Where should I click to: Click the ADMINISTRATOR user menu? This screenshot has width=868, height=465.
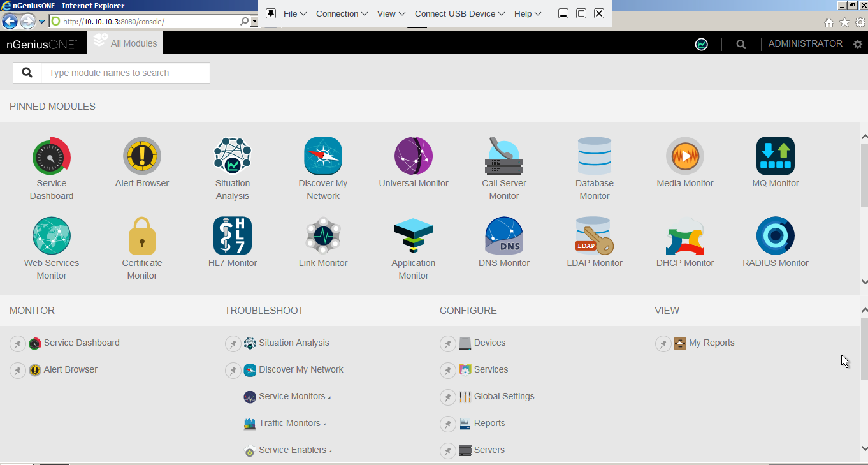pos(806,44)
